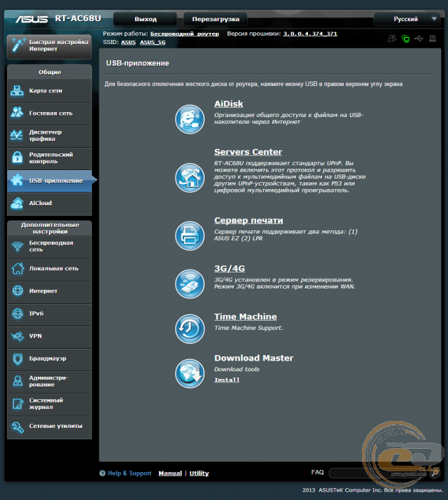Click the Download Master heading text
The image size is (448, 500).
tap(254, 358)
